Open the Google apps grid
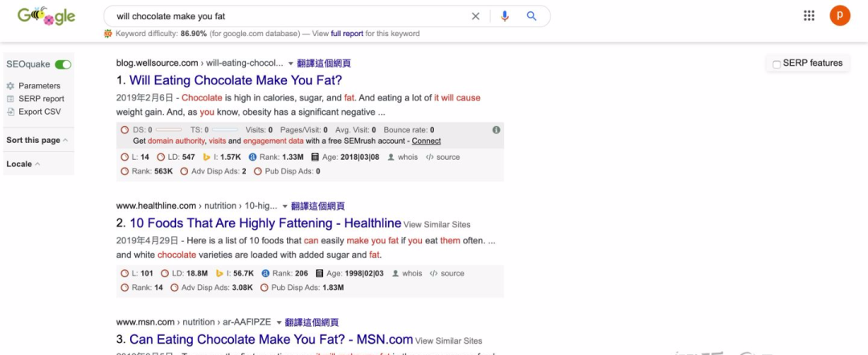The height and width of the screenshot is (355, 868). pos(809,16)
